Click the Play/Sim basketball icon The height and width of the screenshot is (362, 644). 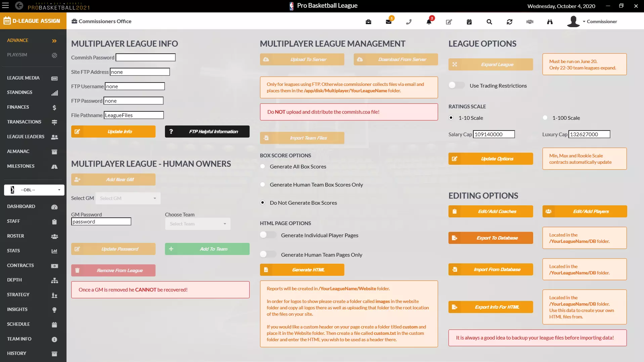click(54, 55)
